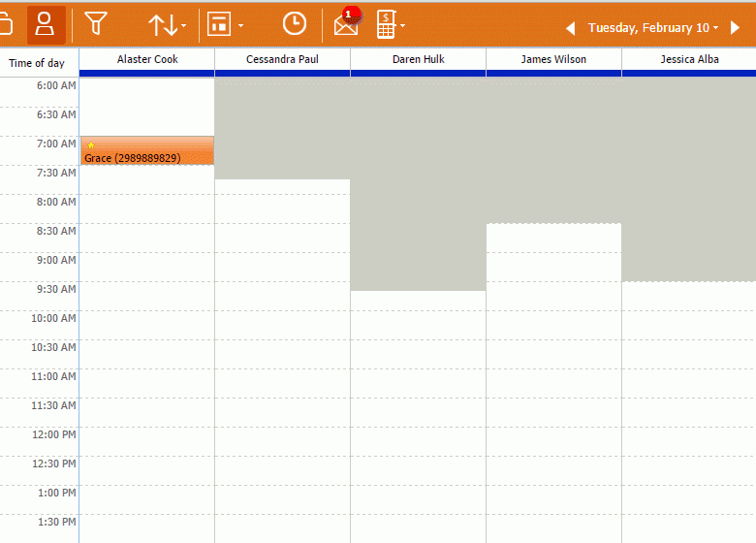
Task: Open the Tuesday, February 10 date picker
Action: (653, 28)
